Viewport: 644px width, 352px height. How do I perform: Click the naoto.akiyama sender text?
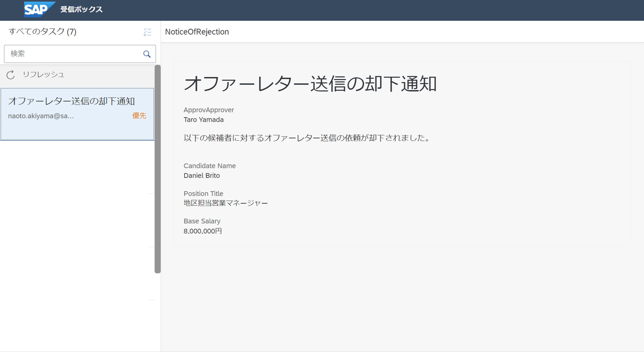tap(41, 116)
